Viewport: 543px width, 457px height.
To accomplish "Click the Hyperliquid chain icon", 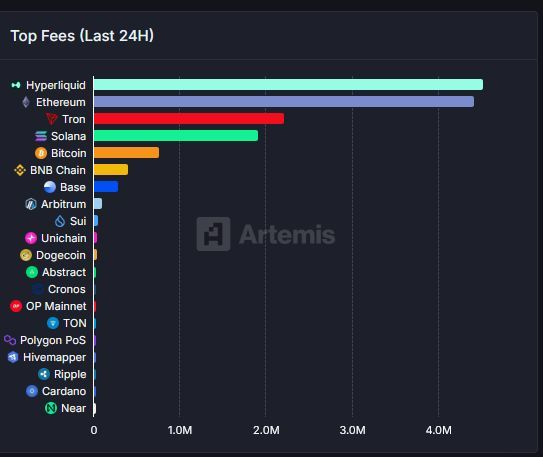I will pos(16,85).
